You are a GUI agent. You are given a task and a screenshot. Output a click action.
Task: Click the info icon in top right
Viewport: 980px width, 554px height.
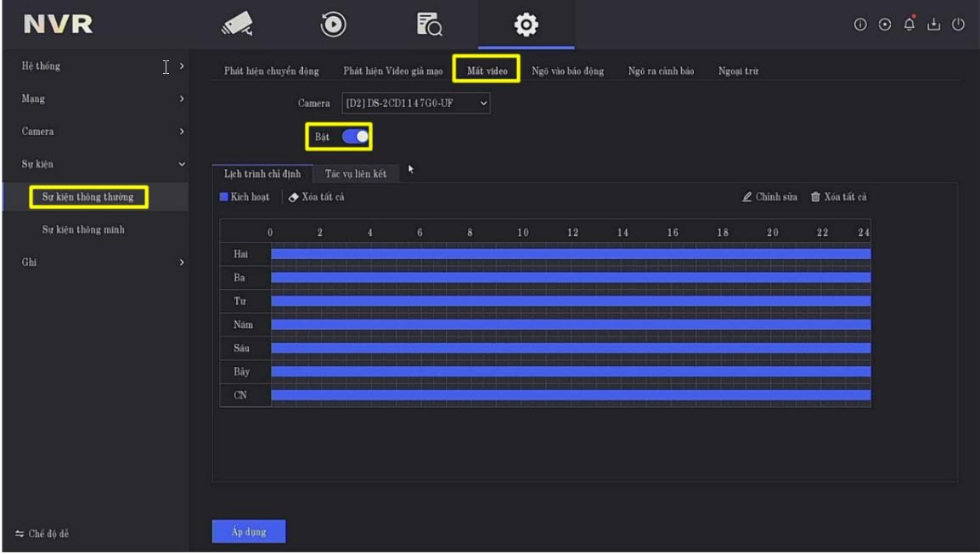pyautogui.click(x=860, y=25)
